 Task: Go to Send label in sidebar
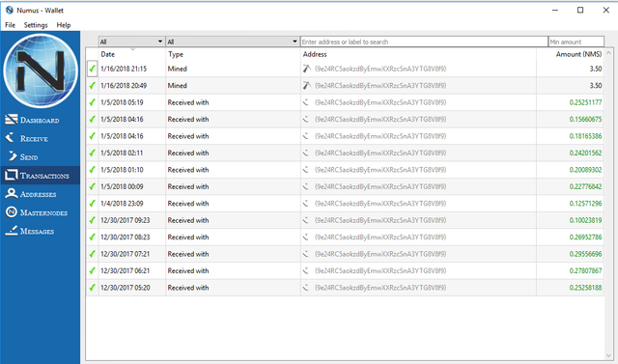[29, 157]
